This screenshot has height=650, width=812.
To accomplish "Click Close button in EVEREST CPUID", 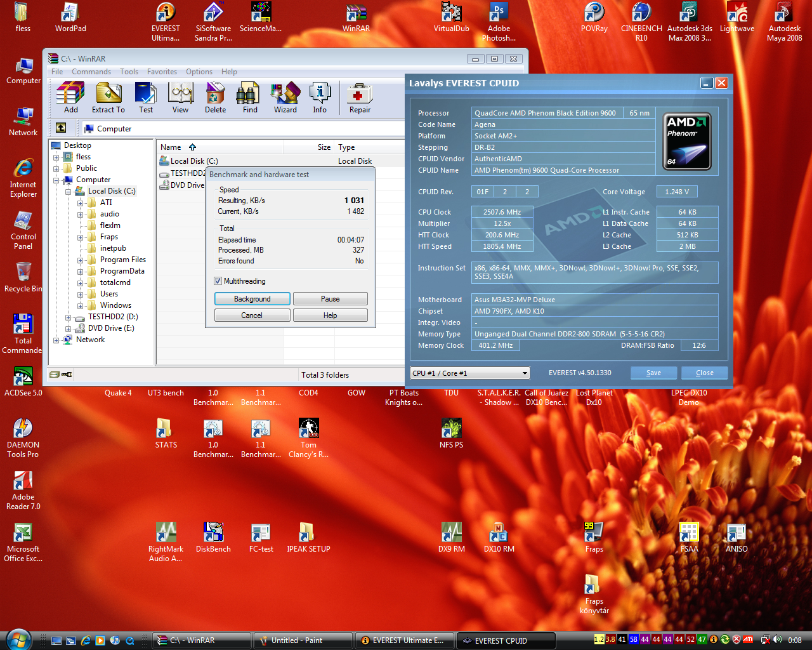I will [704, 373].
